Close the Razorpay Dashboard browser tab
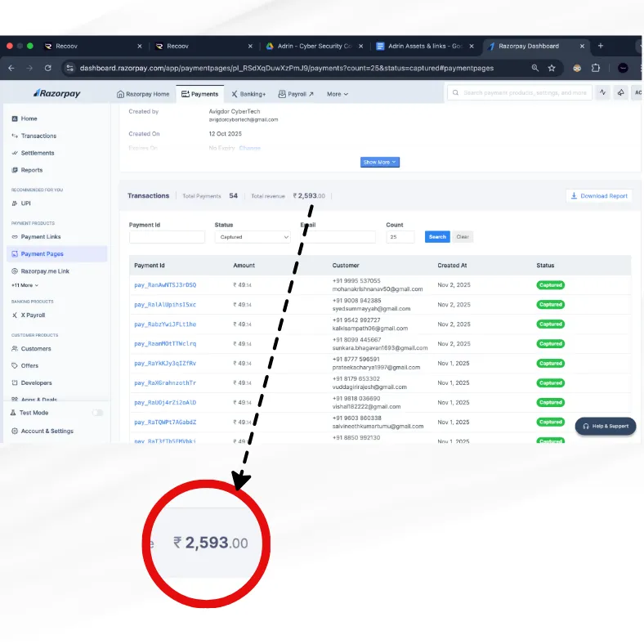This screenshot has height=644, width=644. 582,46
